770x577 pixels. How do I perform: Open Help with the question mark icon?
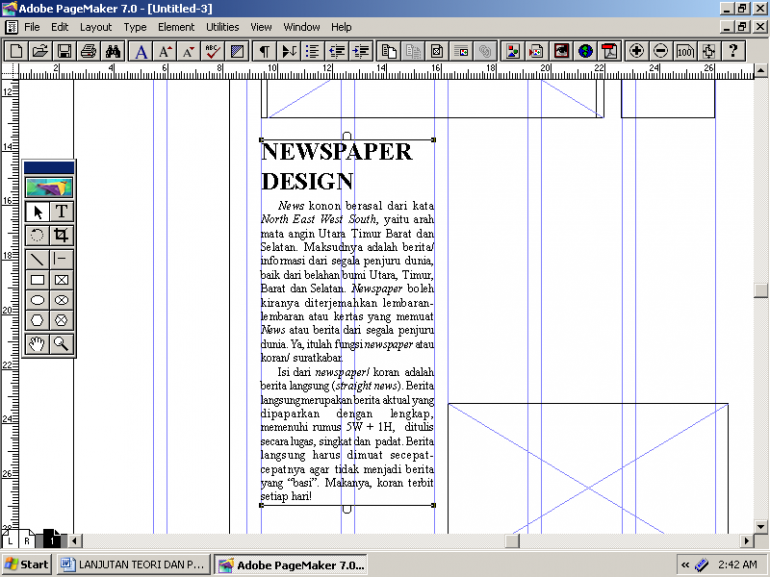point(733,51)
